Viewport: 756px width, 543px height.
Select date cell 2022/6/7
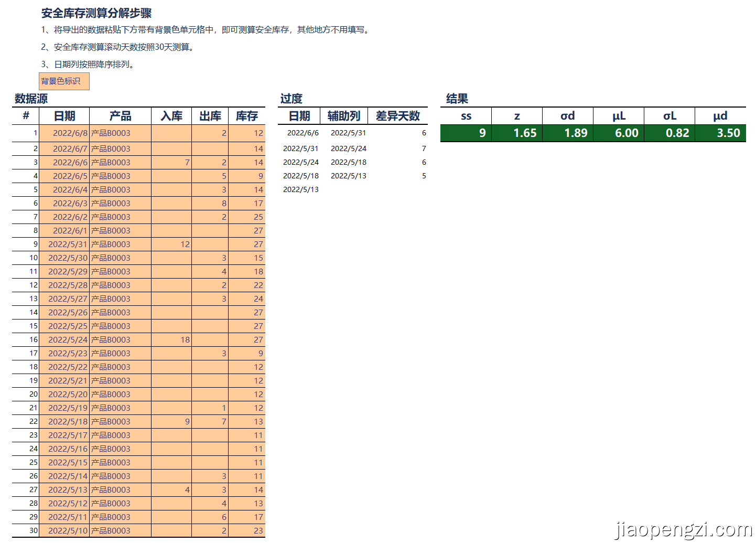point(64,149)
